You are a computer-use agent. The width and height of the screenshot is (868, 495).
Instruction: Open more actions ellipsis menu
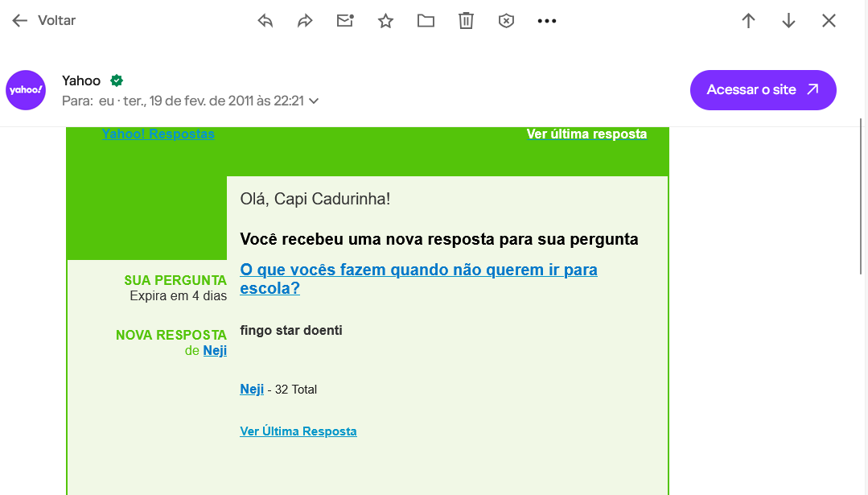click(x=547, y=21)
